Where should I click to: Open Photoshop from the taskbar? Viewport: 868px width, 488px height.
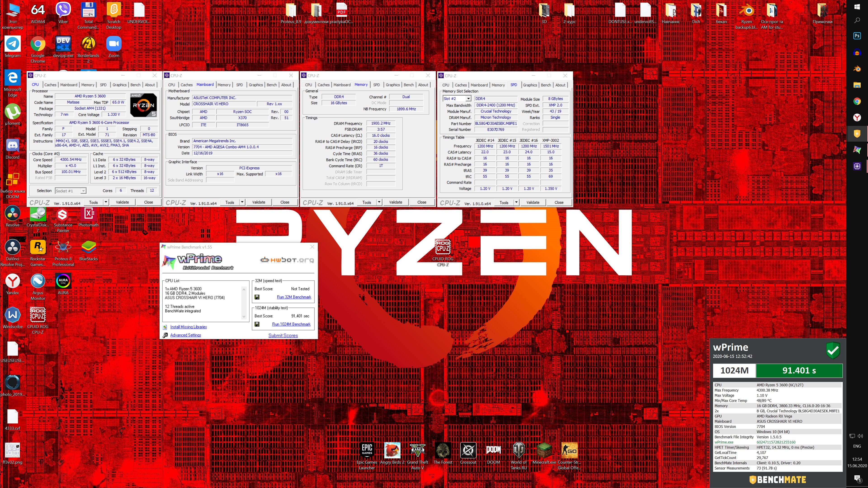857,36
